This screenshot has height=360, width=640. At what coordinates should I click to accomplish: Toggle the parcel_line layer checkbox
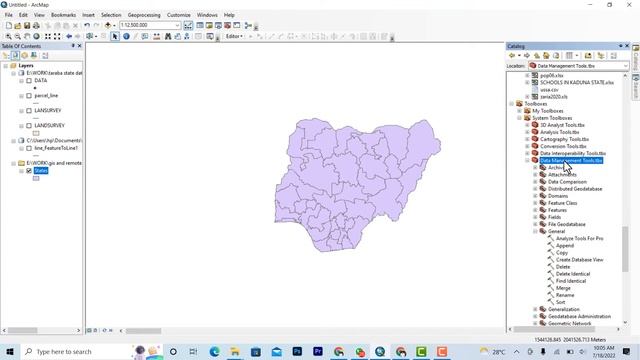pos(29,96)
